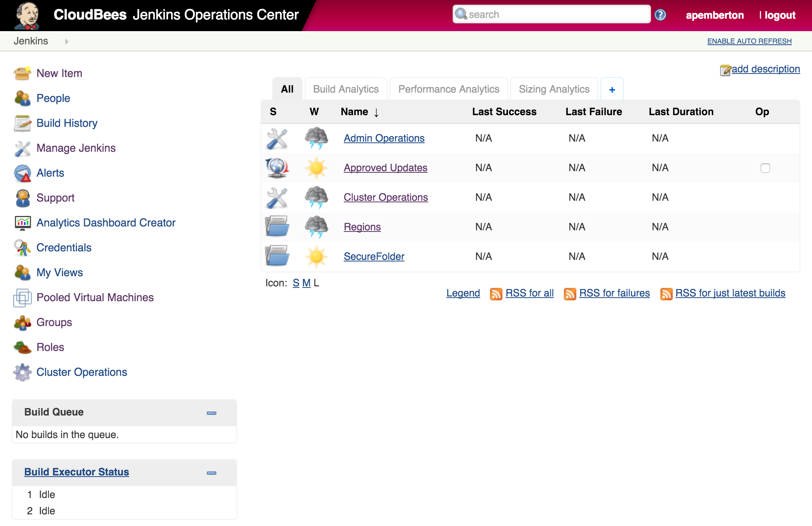Click the help question mark icon
Screen dimensions: 812x526
coord(660,15)
